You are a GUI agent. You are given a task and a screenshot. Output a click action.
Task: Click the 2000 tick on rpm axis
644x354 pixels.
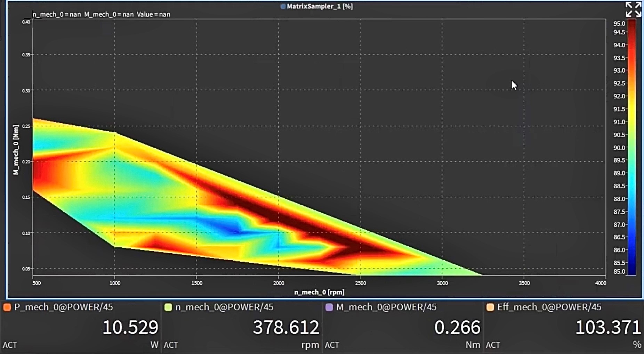click(x=279, y=283)
